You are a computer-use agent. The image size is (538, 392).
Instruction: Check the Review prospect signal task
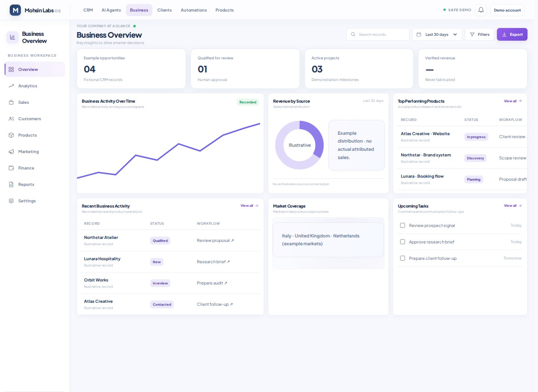[x=402, y=225]
